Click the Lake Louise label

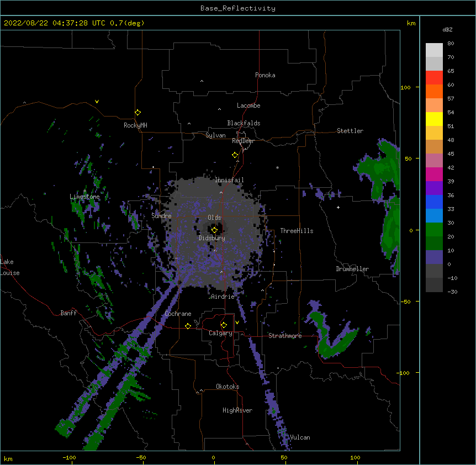pos(10,267)
